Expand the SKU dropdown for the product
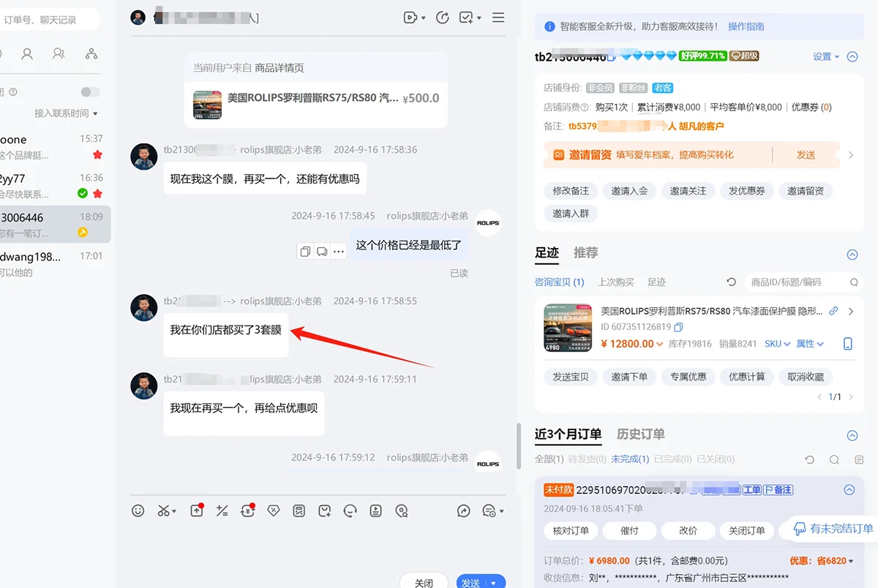The height and width of the screenshot is (588, 878). pos(777,344)
